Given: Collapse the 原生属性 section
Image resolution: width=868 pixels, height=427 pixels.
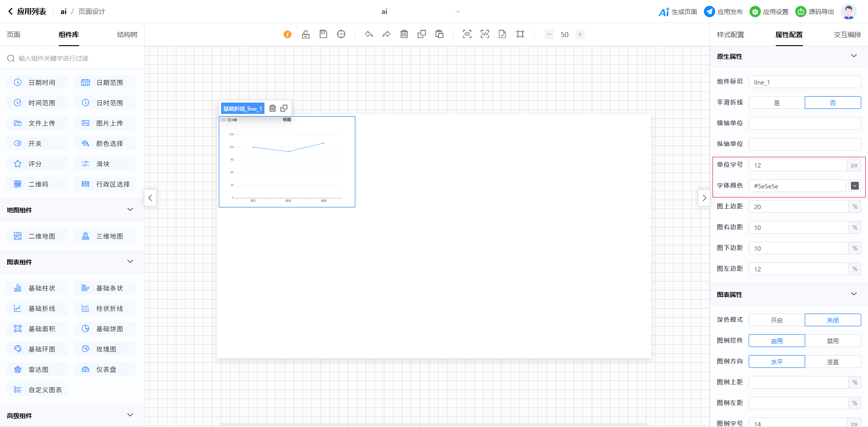Looking at the screenshot, I should pyautogui.click(x=854, y=56).
